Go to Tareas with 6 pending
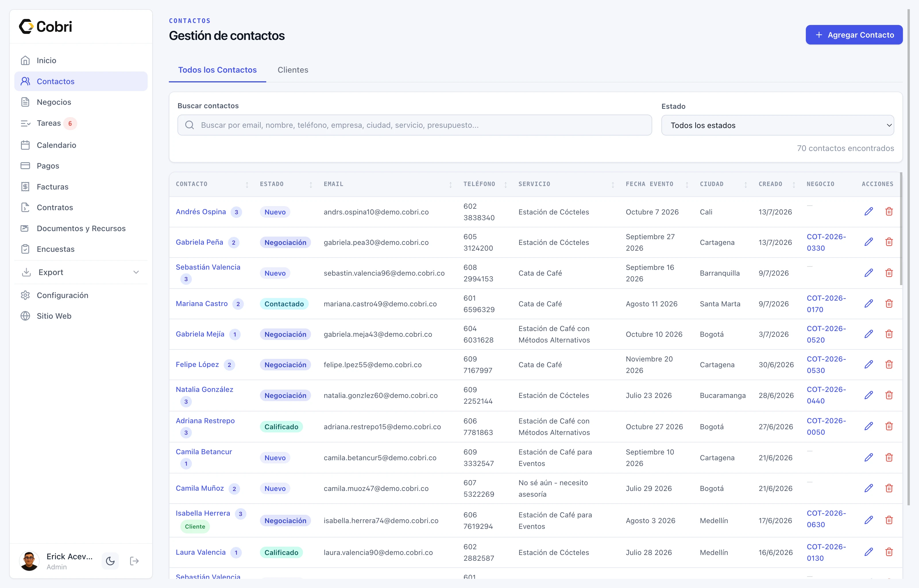The width and height of the screenshot is (919, 588). coord(81,123)
